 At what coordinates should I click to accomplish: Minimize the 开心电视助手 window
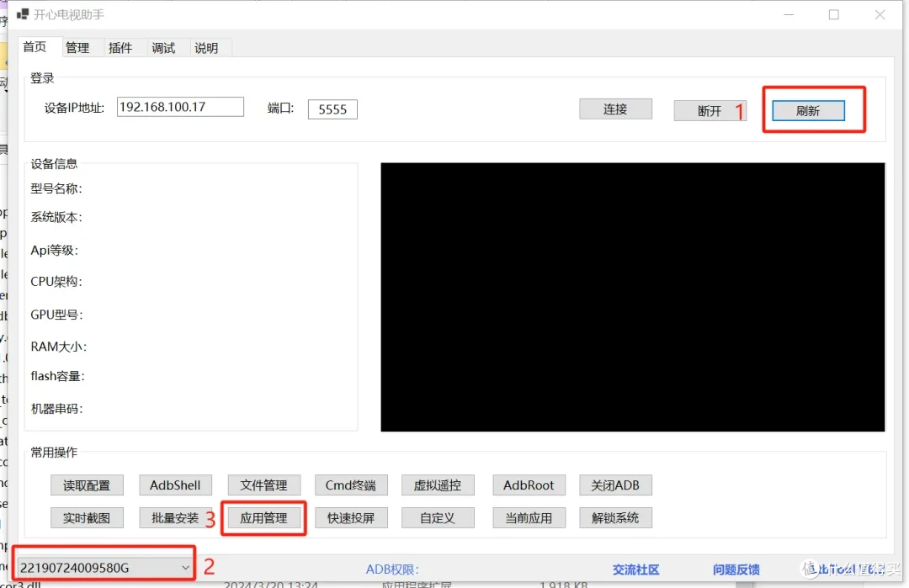[789, 14]
